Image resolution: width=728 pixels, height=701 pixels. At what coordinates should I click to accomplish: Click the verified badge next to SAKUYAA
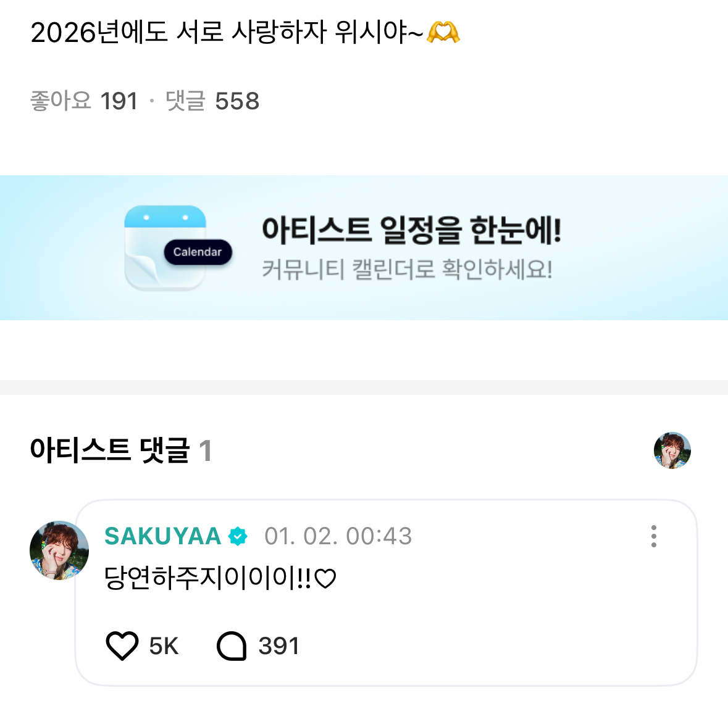click(x=238, y=536)
